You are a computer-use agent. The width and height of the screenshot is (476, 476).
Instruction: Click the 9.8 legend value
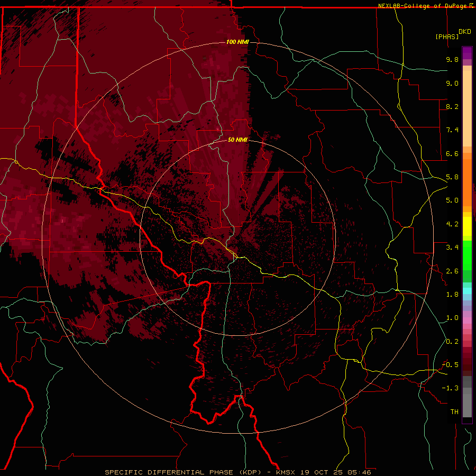click(x=452, y=59)
